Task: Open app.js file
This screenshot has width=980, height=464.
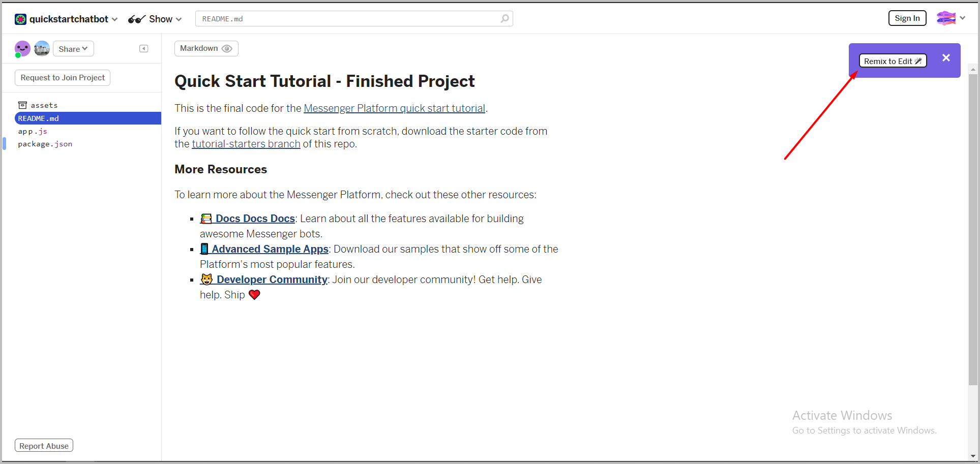Action: (33, 131)
